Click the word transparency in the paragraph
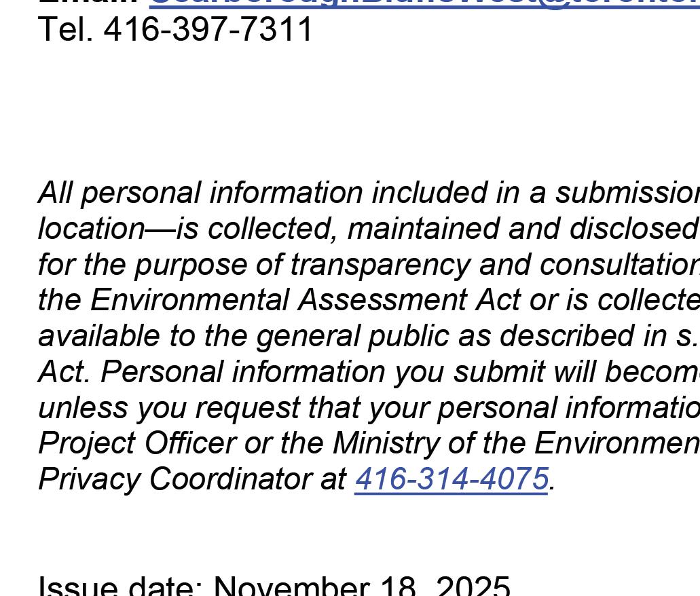This screenshot has height=596, width=700. [381, 264]
